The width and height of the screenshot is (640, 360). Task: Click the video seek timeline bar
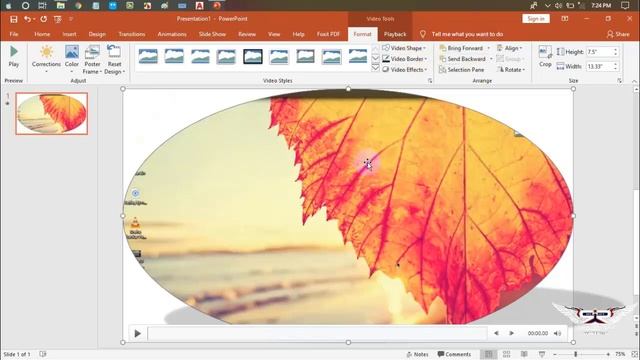coord(318,333)
